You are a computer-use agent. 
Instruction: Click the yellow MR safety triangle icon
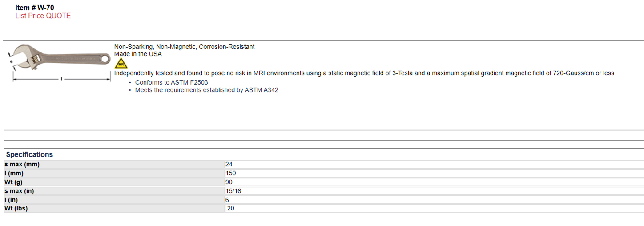[x=121, y=63]
